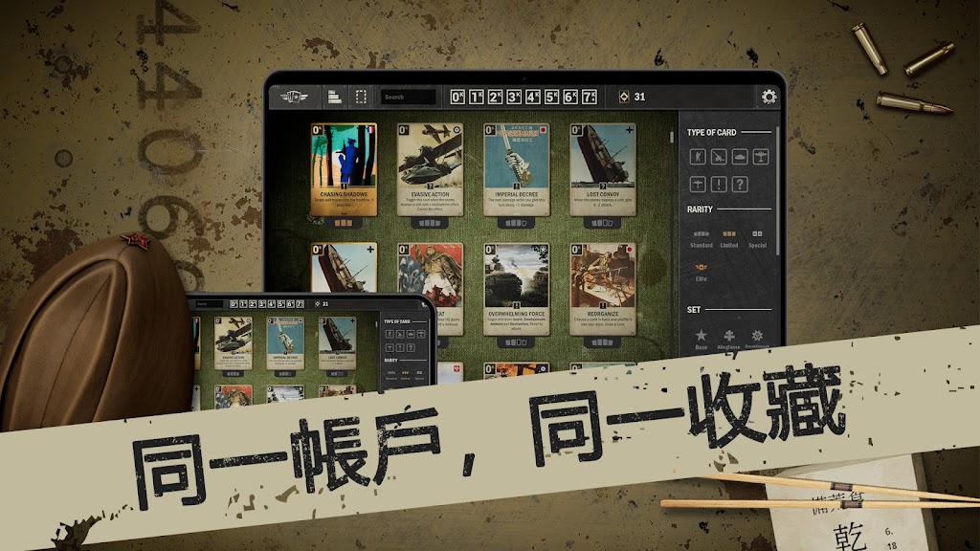The image size is (980, 551).
Task: Click copy count under Lost Convoy card
Action: [603, 222]
